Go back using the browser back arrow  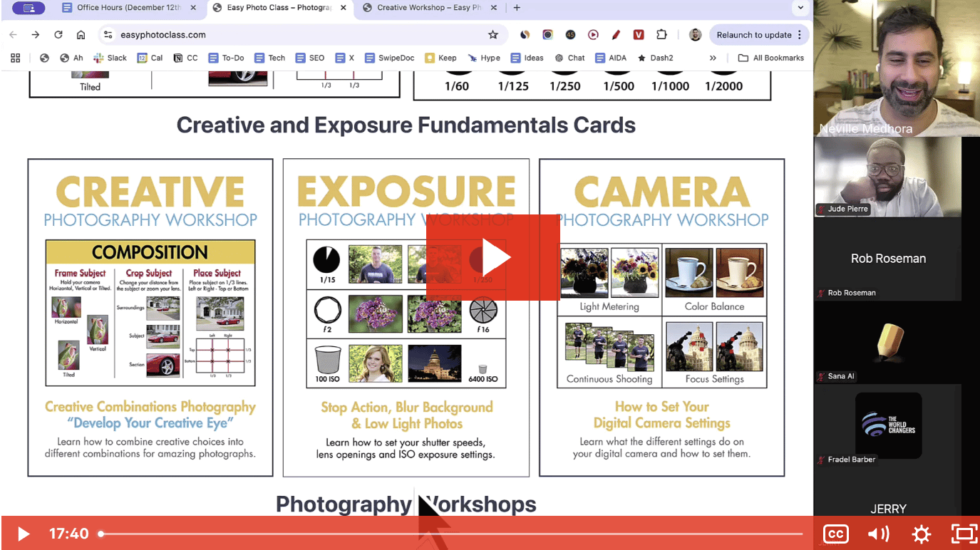point(14,34)
